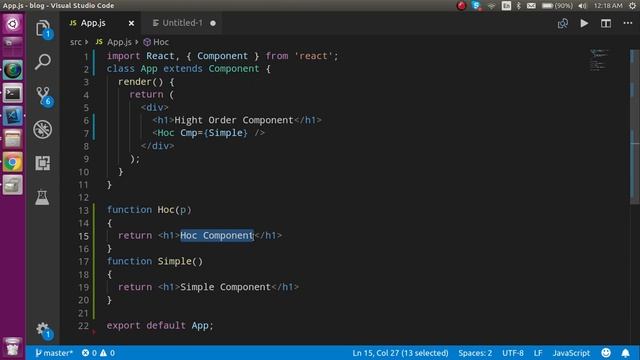Click the text 'Hight Order Component'

coord(234,120)
